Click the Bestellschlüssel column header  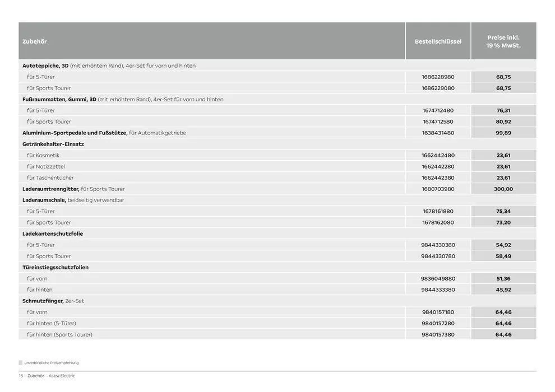pos(438,41)
